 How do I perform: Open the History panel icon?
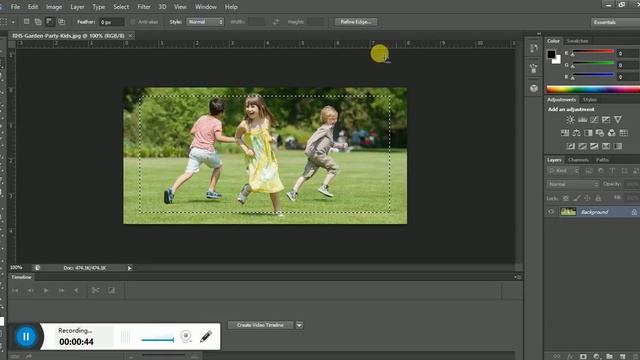coord(533,49)
